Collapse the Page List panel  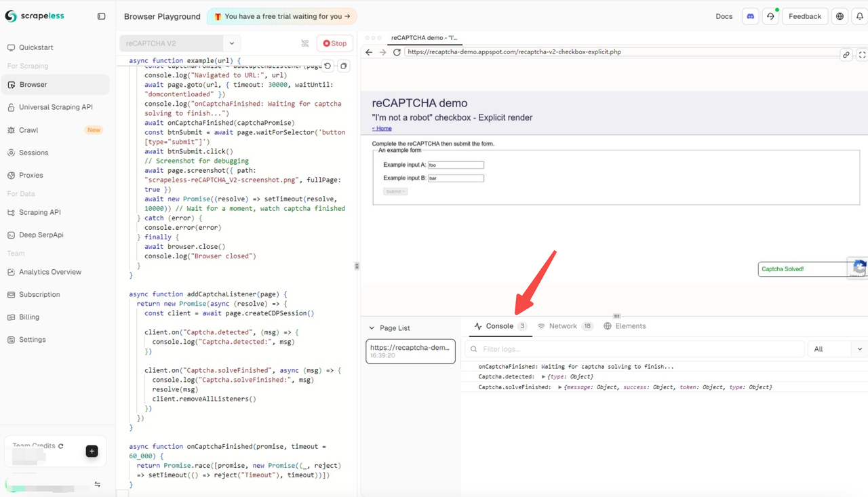point(372,328)
